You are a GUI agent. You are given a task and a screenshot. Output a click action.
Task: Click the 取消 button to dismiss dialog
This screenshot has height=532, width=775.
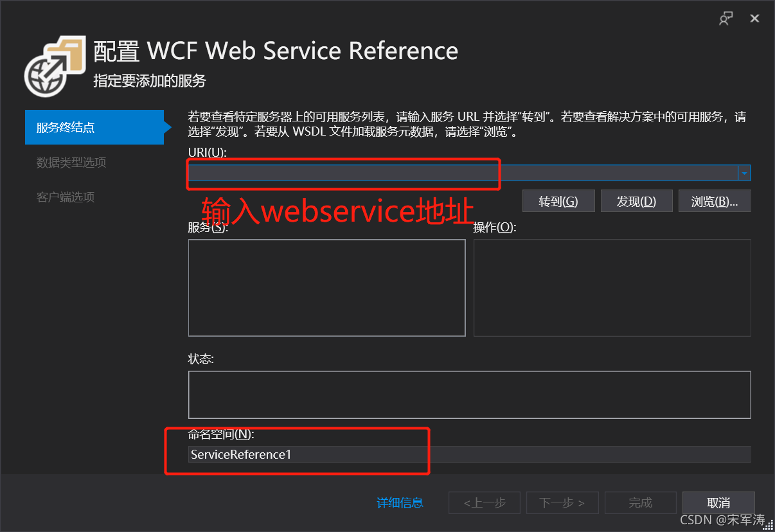(x=718, y=503)
